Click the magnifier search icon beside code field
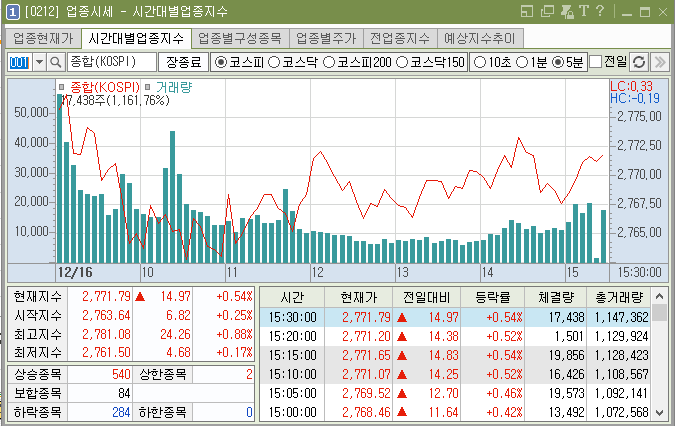The width and height of the screenshot is (675, 426). [x=56, y=62]
